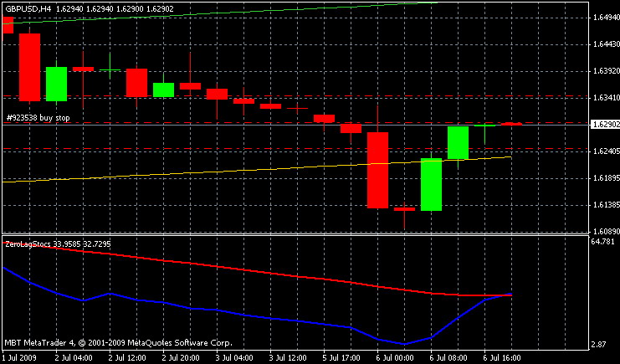This screenshot has height=364, width=620.
Task: Click the 1.60890 price scale label
Action: point(606,231)
